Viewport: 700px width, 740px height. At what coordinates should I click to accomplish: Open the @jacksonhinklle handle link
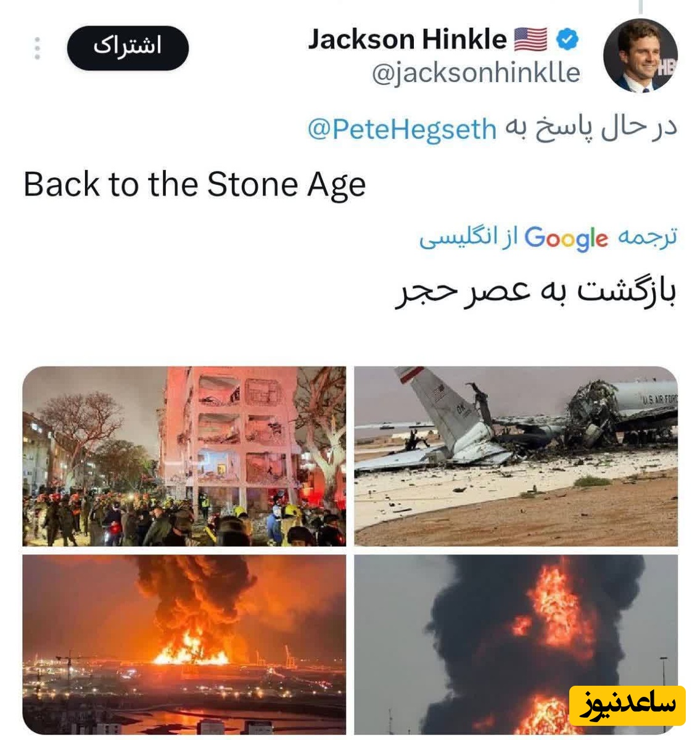click(476, 73)
